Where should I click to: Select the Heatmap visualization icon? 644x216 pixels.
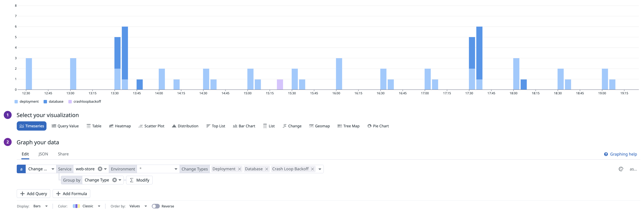111,126
